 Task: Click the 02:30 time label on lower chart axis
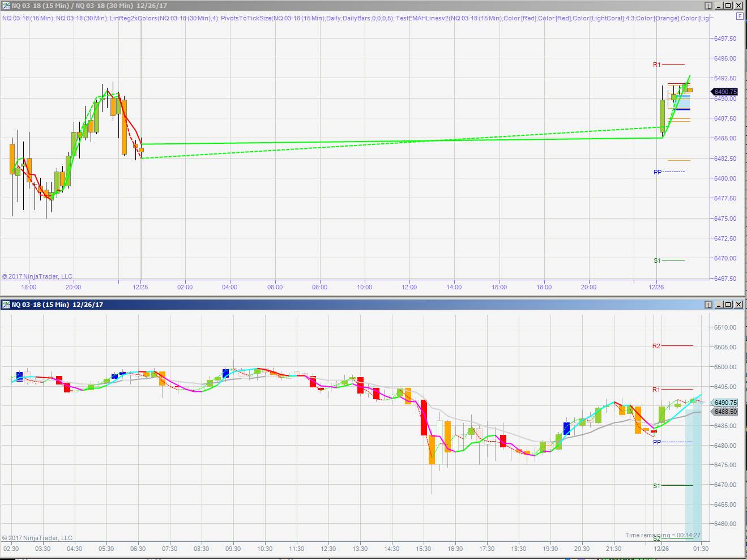11,549
